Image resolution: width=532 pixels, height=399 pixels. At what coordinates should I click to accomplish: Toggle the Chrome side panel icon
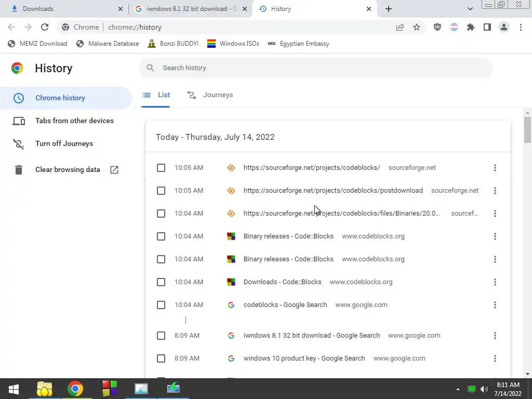(x=487, y=27)
